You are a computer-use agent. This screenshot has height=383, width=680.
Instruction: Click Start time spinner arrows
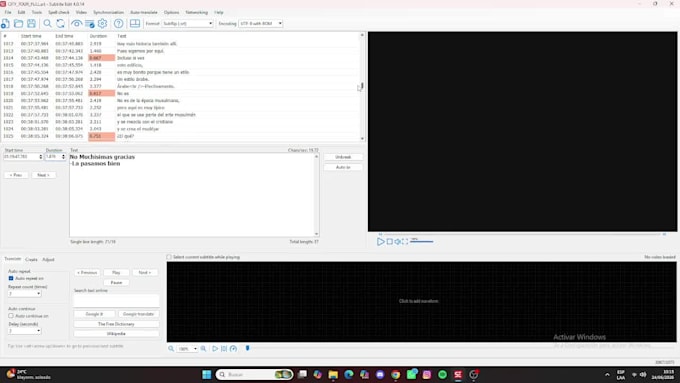41,157
